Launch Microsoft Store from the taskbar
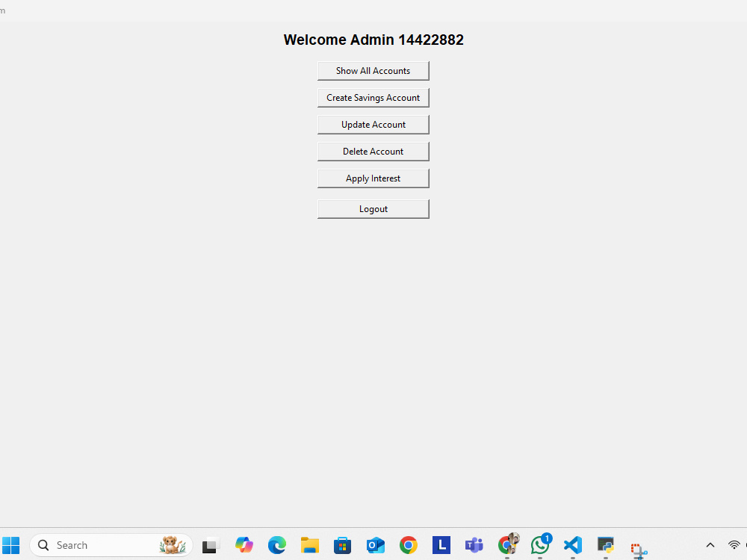 pyautogui.click(x=343, y=545)
